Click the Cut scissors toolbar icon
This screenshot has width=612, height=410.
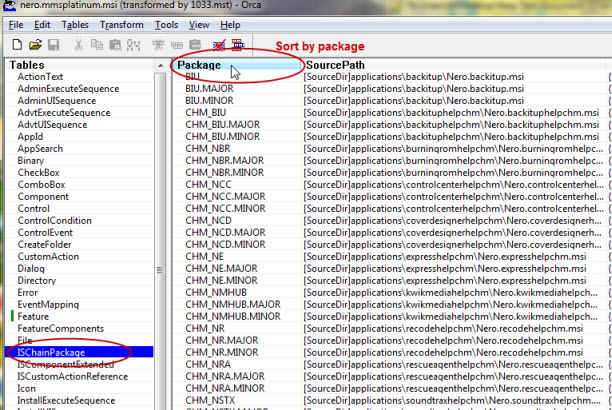[78, 45]
